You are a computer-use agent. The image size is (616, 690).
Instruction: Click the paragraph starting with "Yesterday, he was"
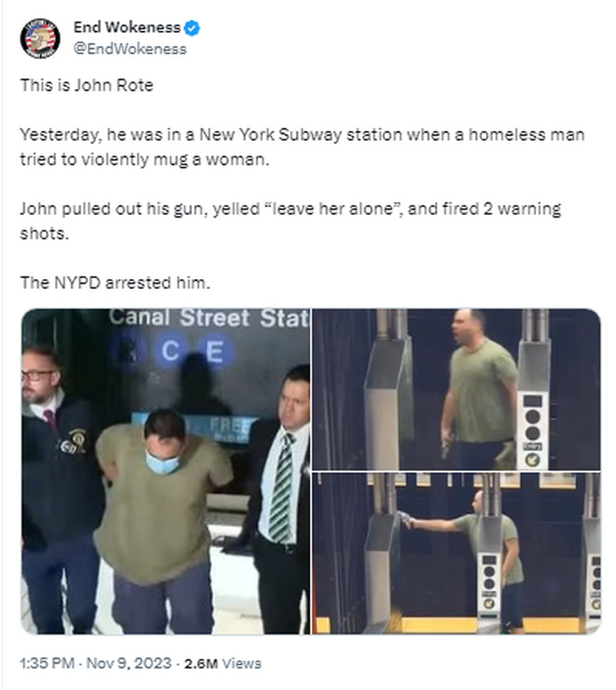point(302,146)
